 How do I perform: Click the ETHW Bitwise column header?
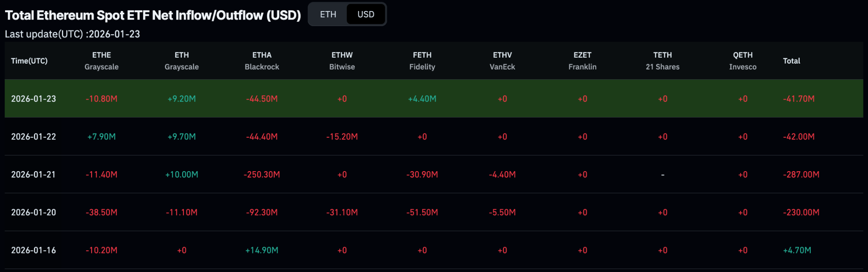click(342, 61)
